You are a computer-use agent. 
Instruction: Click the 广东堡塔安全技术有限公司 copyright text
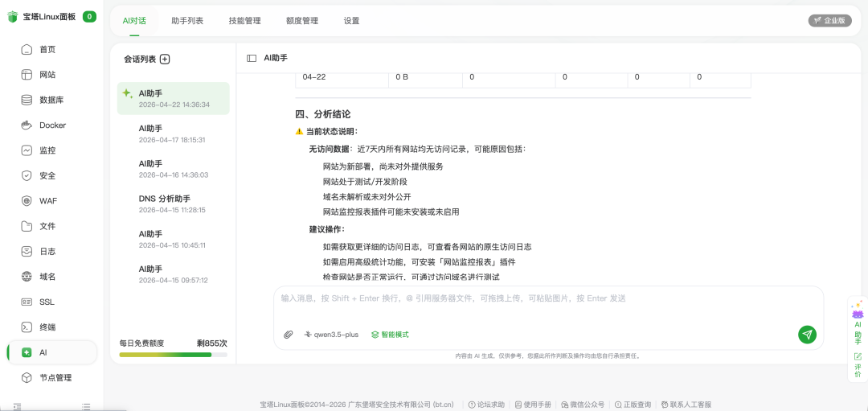pos(390,405)
